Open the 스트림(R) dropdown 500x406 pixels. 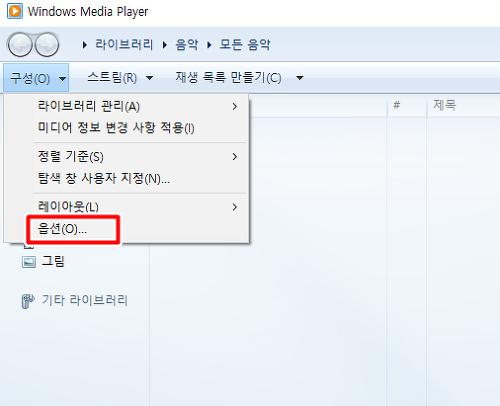tap(120, 78)
